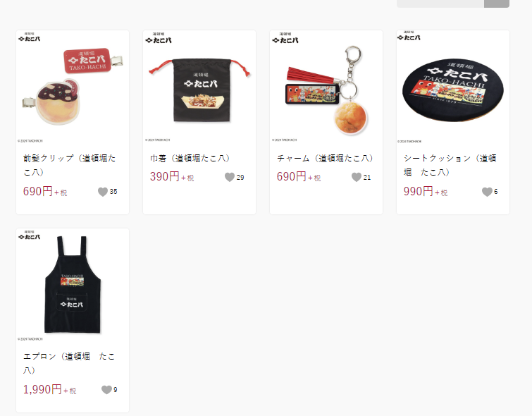532x416 pixels.
Task: Click heart icon on 巾着 product
Action: (230, 177)
